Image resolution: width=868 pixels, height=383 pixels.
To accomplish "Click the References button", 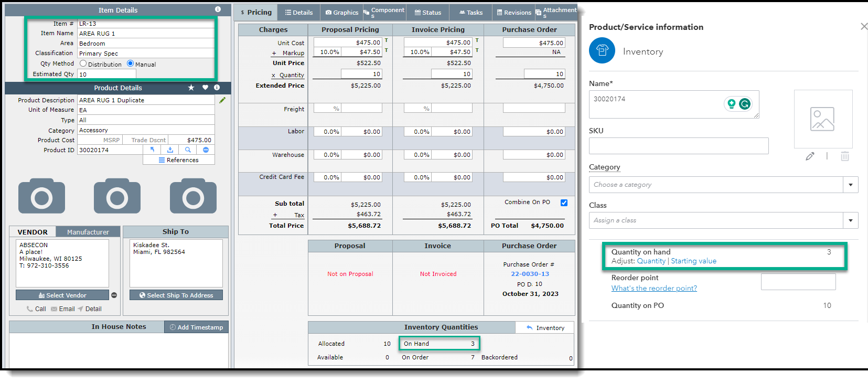I will 179,160.
